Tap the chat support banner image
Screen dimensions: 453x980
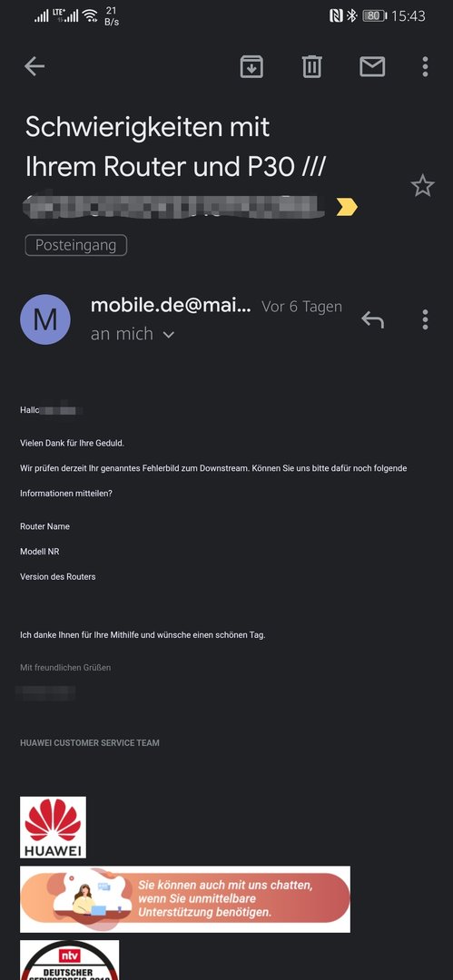[x=185, y=899]
